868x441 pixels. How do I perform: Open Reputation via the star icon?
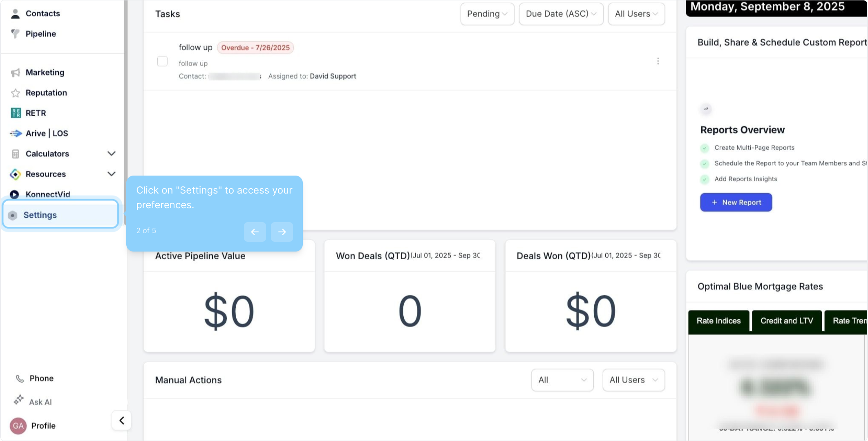click(x=15, y=93)
